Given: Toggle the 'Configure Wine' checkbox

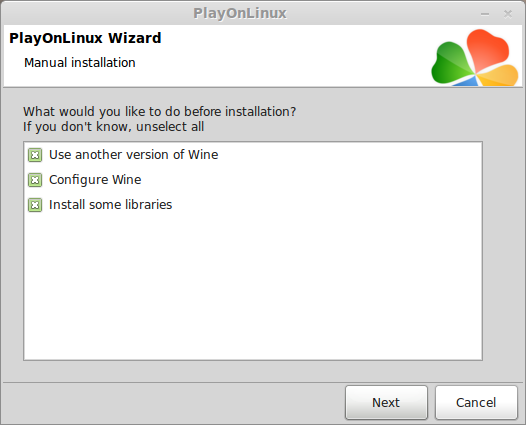Looking at the screenshot, I should tap(35, 180).
